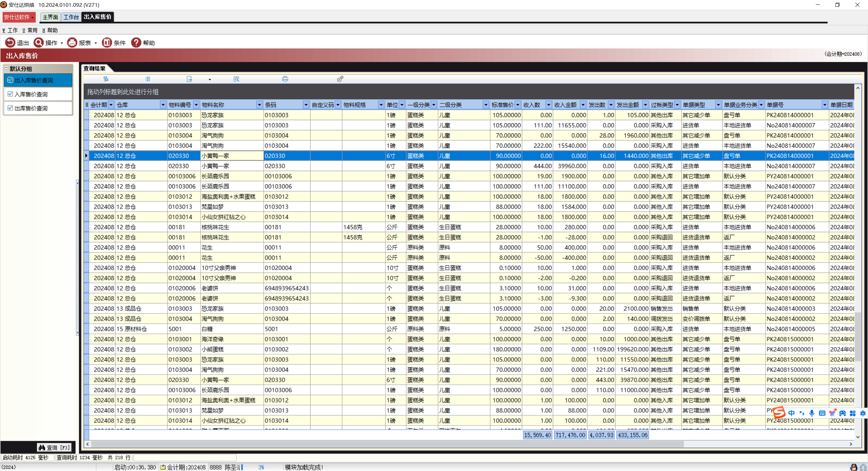Uncheck the 入库售价查询 checkbox
Viewport: 868px width, 471px height.
(10, 94)
